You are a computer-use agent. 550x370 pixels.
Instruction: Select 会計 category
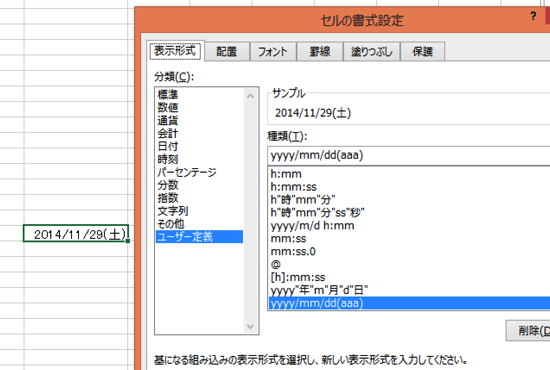[x=199, y=133]
